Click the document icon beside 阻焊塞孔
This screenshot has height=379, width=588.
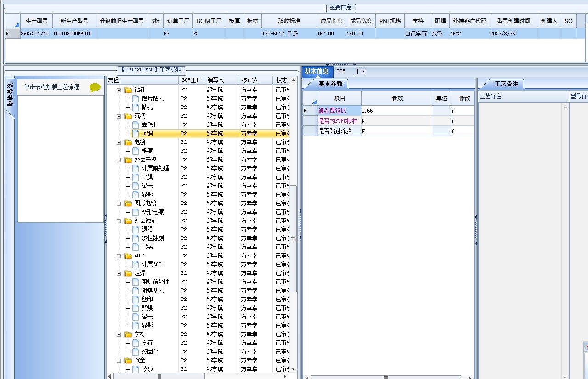pyautogui.click(x=136, y=290)
